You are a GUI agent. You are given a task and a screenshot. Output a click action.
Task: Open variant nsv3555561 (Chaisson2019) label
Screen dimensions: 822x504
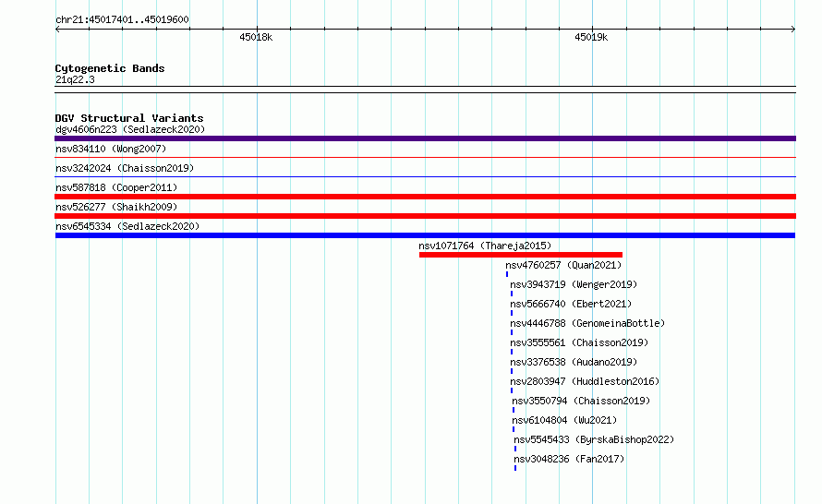(579, 342)
